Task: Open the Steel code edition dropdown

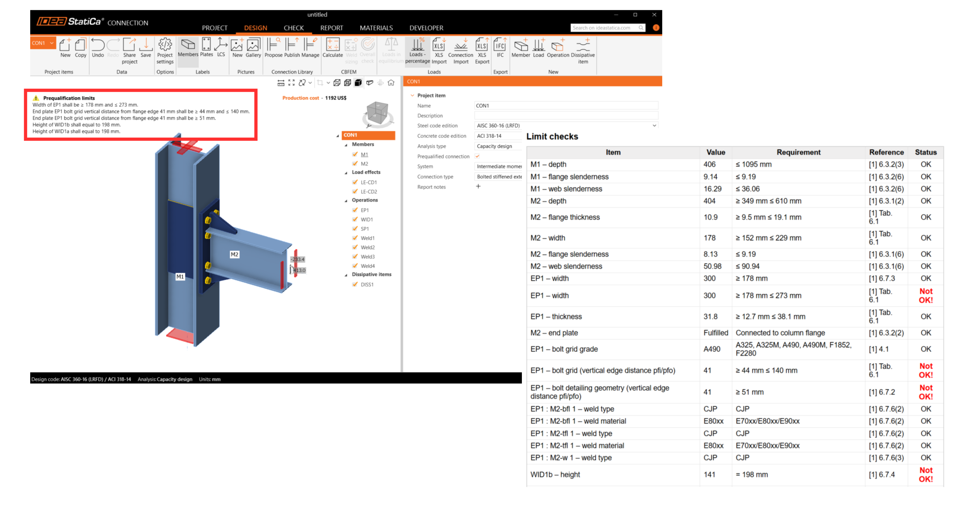Action: pyautogui.click(x=654, y=126)
